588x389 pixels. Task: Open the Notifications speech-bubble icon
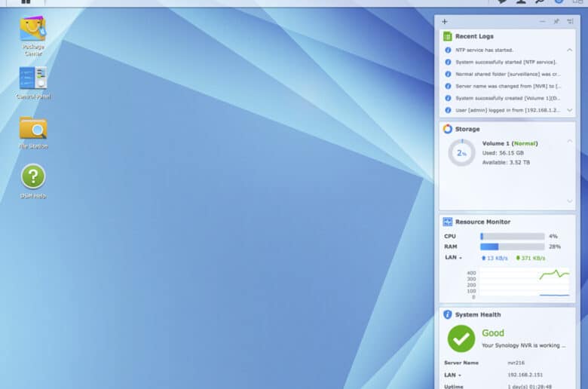(x=502, y=2)
